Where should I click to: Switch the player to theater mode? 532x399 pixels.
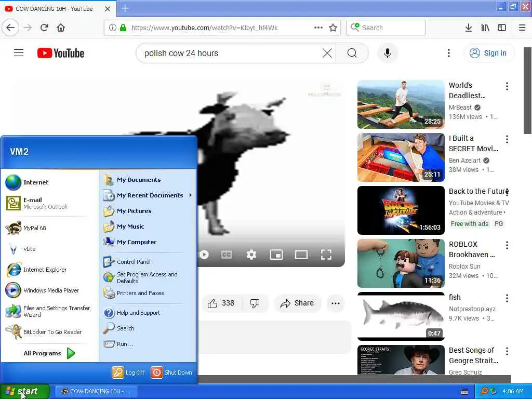tap(301, 255)
